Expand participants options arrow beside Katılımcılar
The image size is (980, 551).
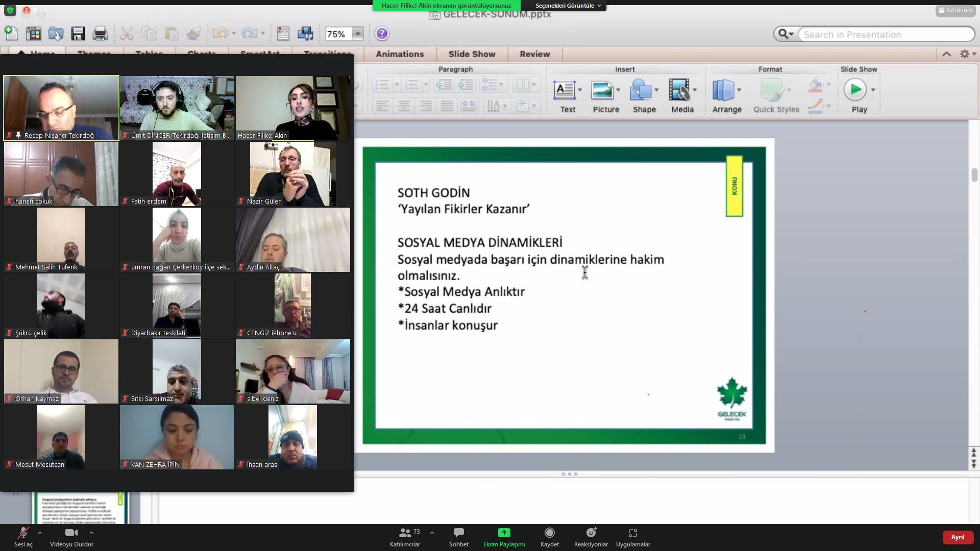pos(432,533)
